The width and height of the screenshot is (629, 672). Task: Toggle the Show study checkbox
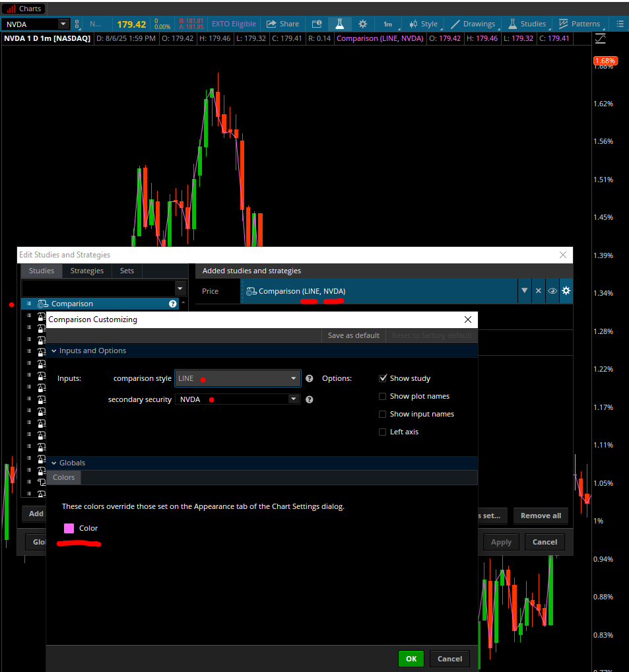click(383, 378)
